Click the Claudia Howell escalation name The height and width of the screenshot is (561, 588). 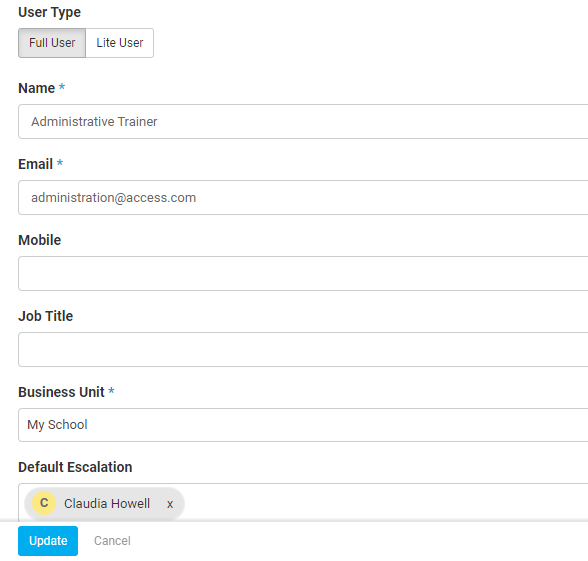pos(107,503)
